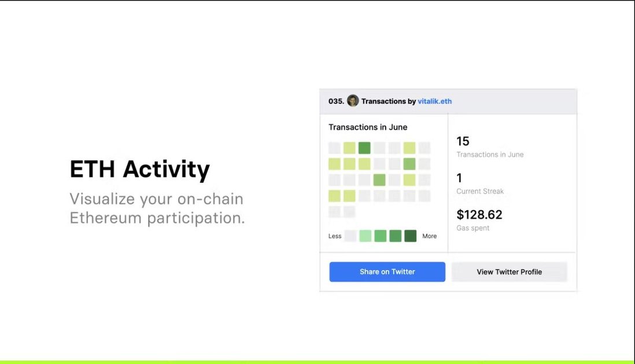Click the $128.62 Gas spent value
Image resolution: width=635 pixels, height=364 pixels.
point(479,214)
